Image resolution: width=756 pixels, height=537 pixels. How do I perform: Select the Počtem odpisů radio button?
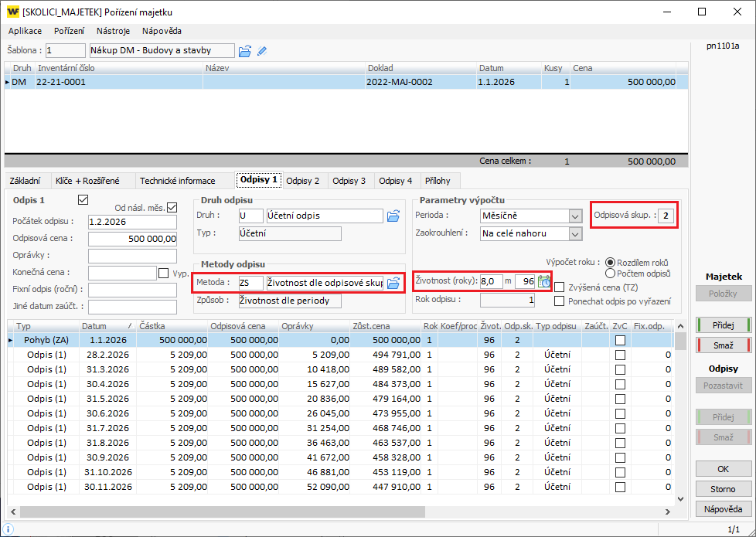611,273
